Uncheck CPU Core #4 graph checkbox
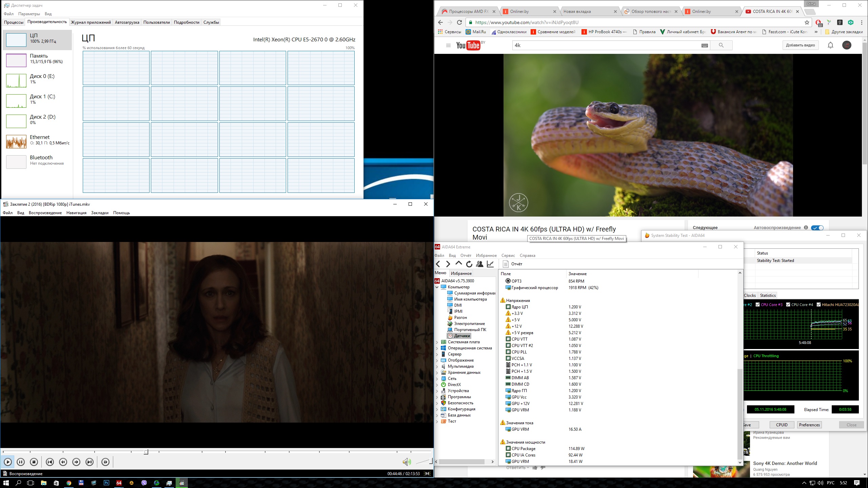This screenshot has width=868, height=488. (788, 305)
